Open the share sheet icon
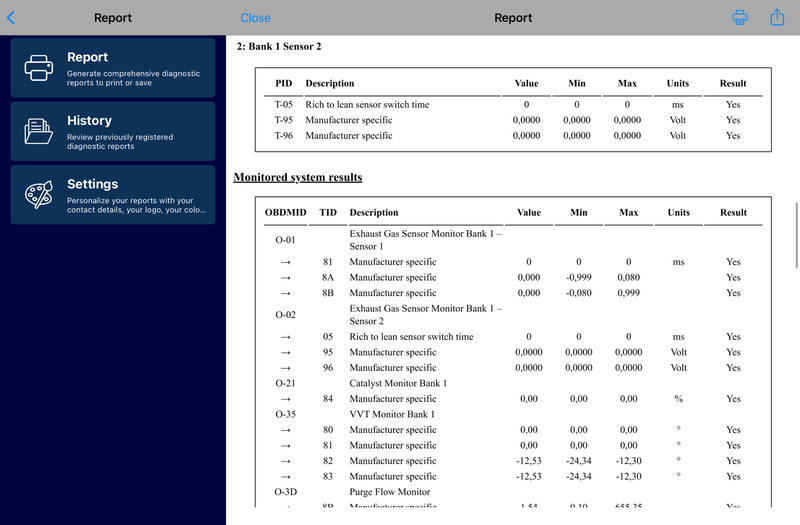This screenshot has width=800, height=525. (x=777, y=17)
